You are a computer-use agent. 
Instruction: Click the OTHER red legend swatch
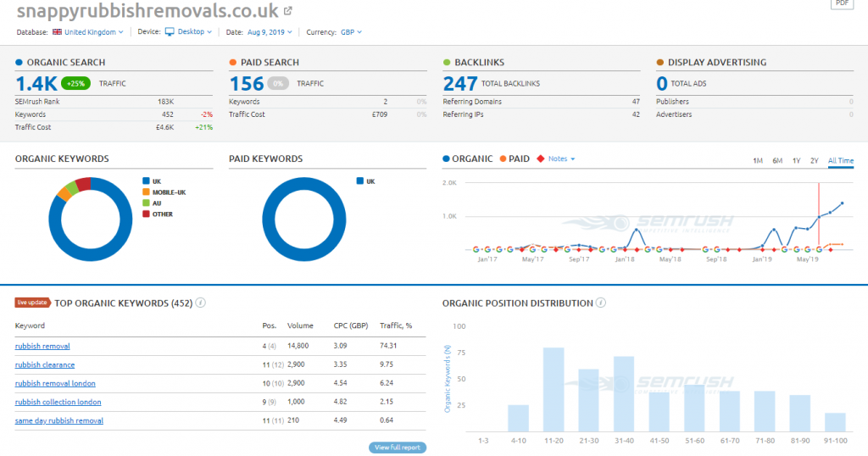click(146, 214)
